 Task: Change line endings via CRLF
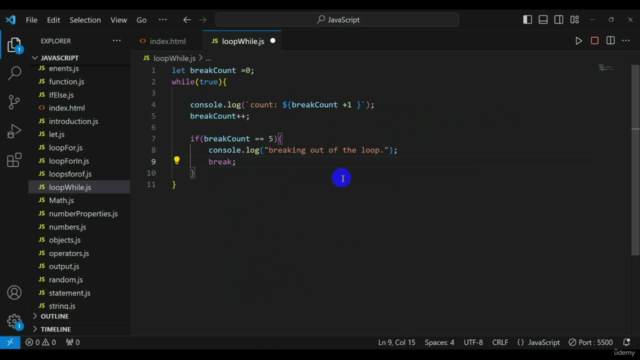pos(500,342)
